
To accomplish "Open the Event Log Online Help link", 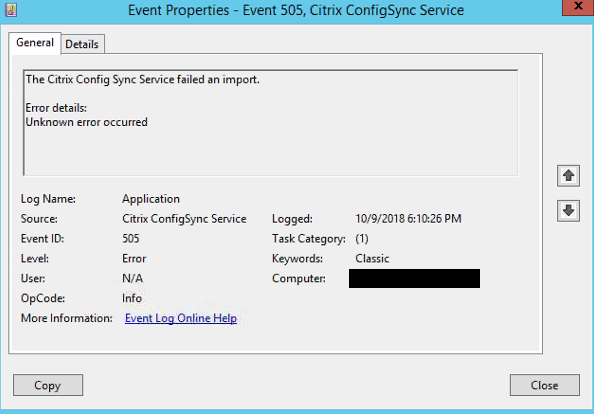I will (181, 318).
